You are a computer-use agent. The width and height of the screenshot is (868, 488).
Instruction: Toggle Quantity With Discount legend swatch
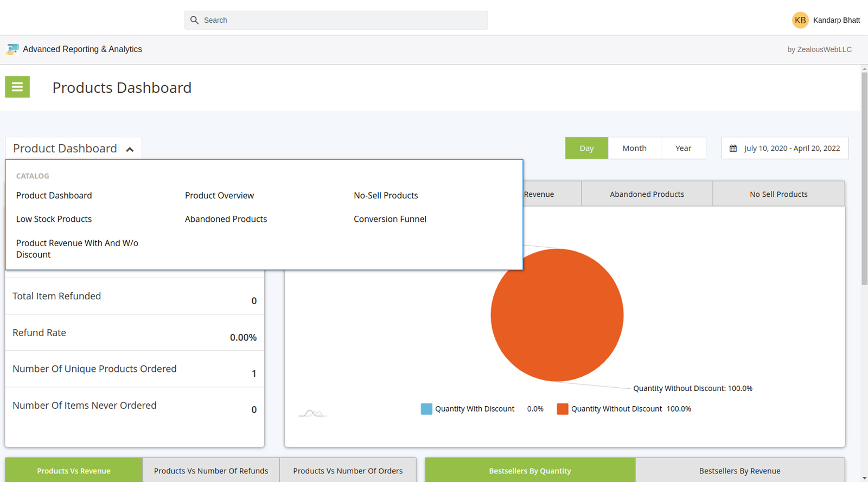[x=426, y=409]
